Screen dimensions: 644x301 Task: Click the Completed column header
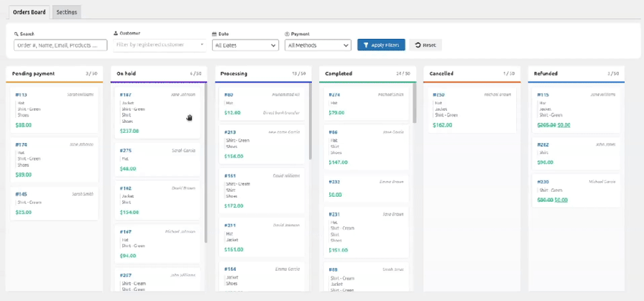tap(367, 74)
